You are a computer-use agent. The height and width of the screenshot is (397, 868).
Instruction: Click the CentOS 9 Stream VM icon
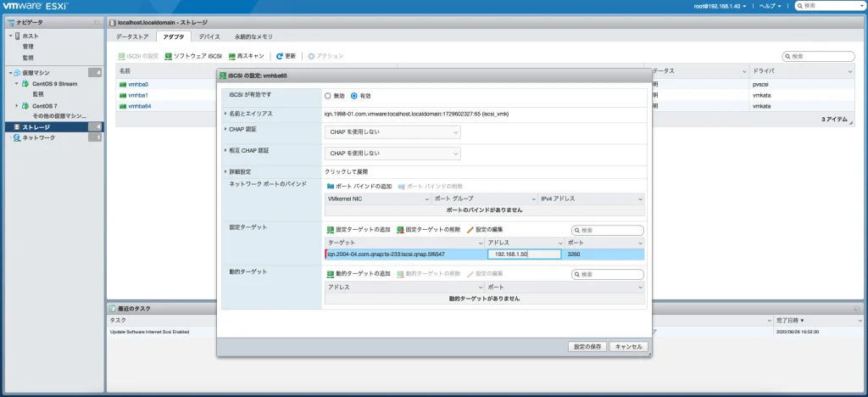(25, 84)
